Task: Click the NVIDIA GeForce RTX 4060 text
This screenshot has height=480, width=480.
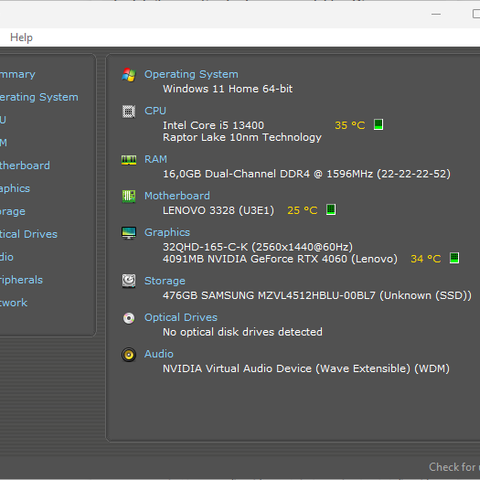Action: coord(280,259)
